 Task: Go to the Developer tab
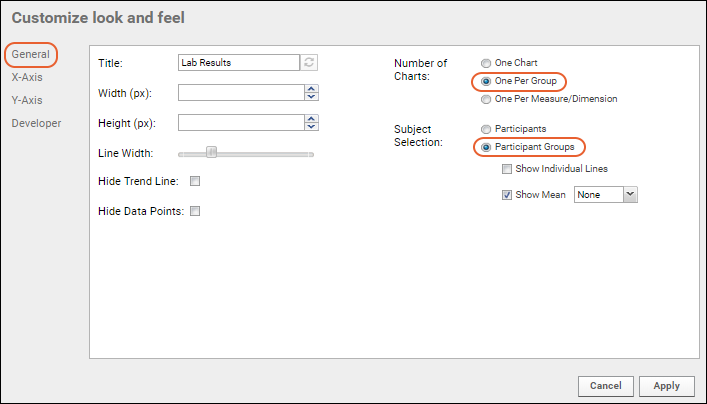37,123
